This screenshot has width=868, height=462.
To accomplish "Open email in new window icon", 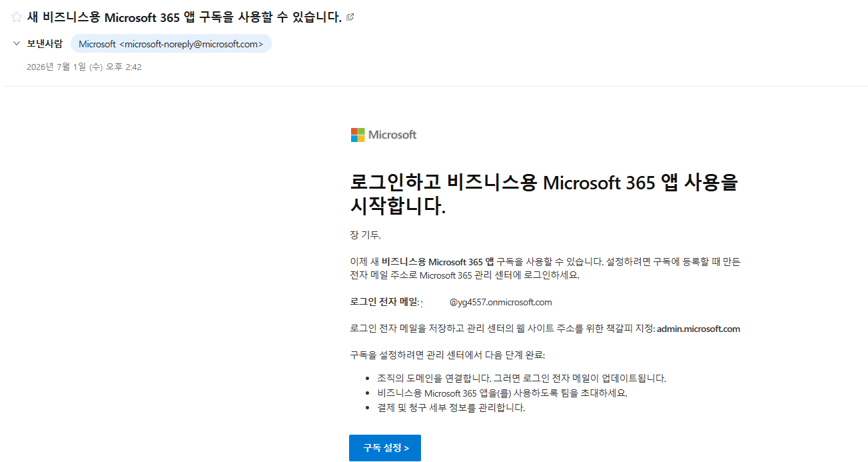I will 350,17.
